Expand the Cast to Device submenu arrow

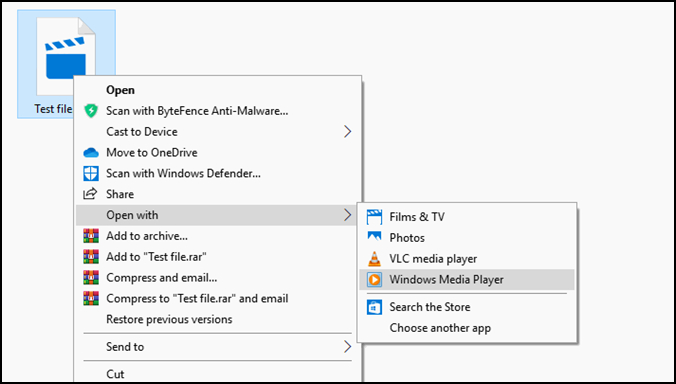point(347,131)
